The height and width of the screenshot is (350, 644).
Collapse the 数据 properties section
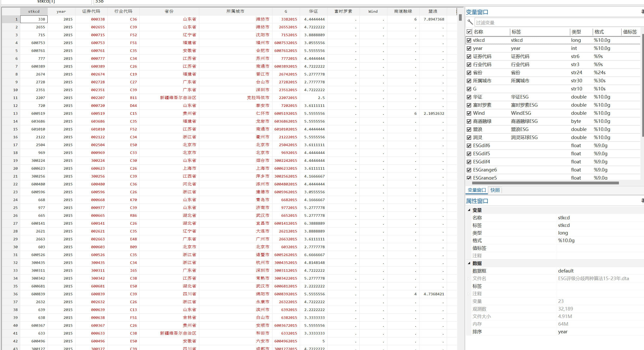coord(469,263)
